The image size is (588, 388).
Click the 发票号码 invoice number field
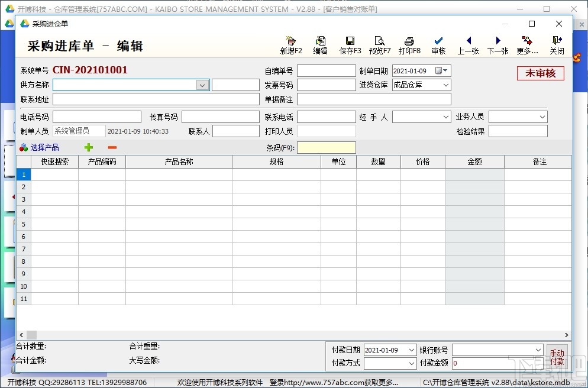tap(327, 85)
